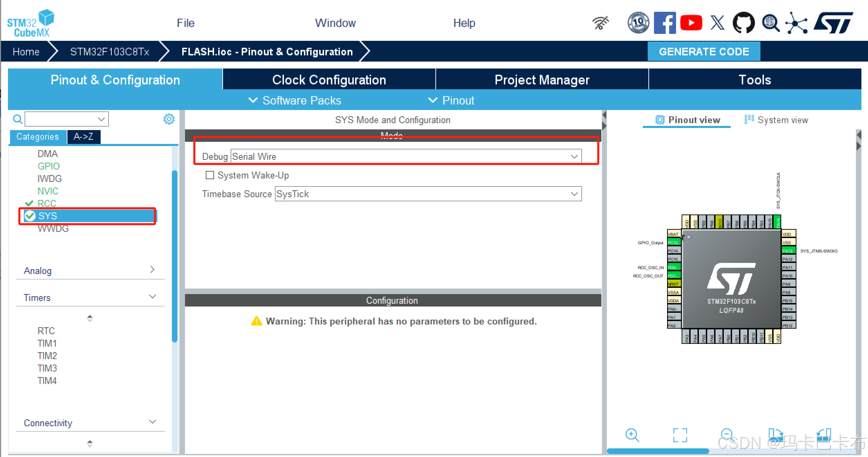This screenshot has width=868, height=457.
Task: Click the ST logo icon at top right
Action: [x=833, y=23]
